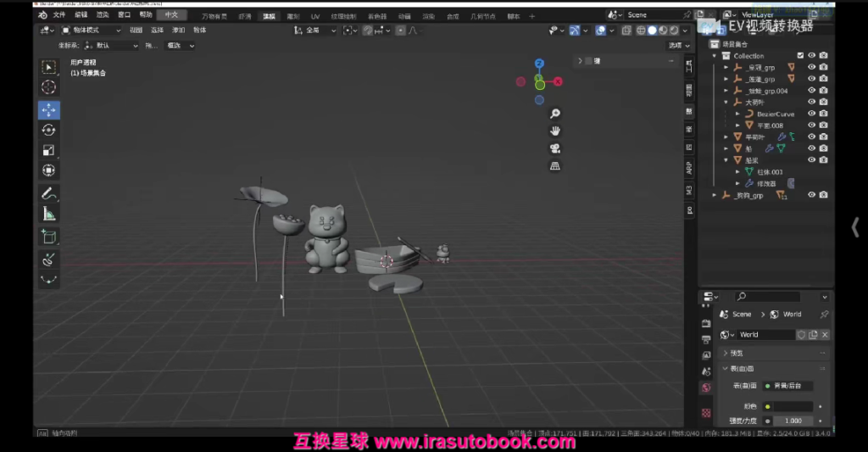Activate the Scale tool

coord(48,150)
